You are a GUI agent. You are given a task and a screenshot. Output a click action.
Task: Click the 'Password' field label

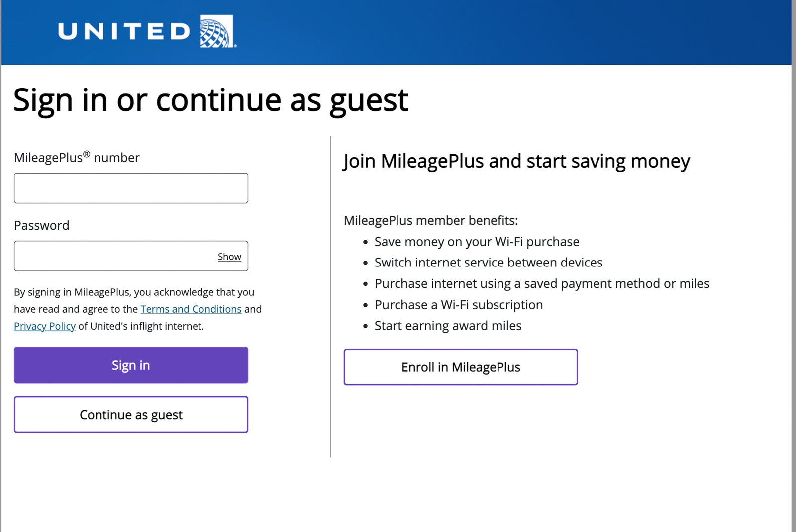42,225
